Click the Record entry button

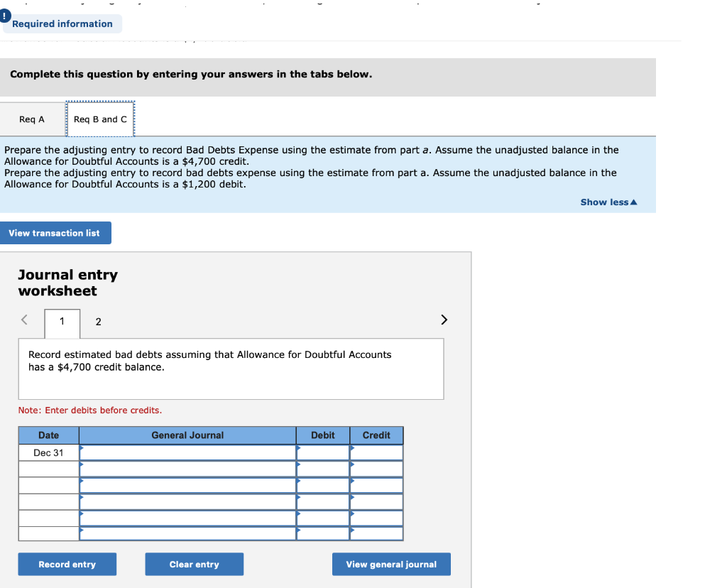[x=67, y=564]
